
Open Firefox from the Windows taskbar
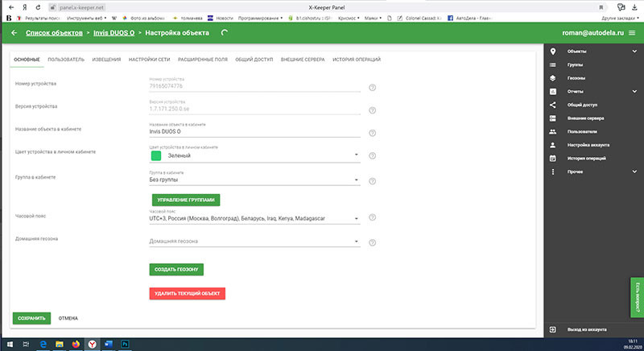(76, 344)
